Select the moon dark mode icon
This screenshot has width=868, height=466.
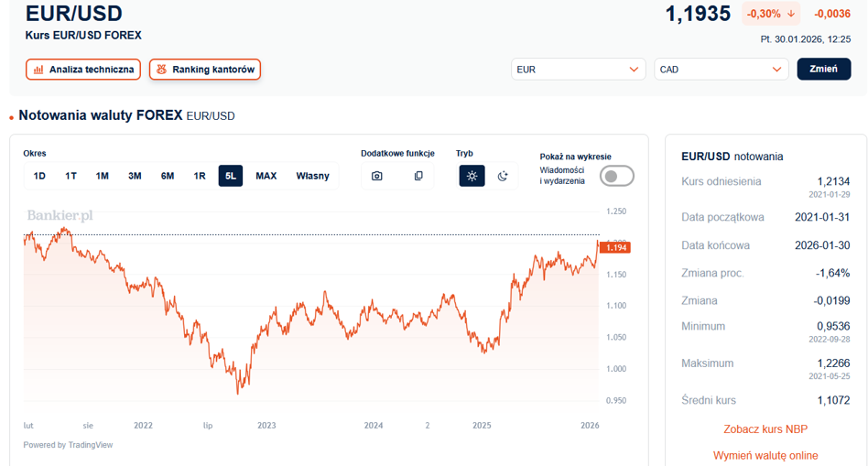[x=503, y=176]
